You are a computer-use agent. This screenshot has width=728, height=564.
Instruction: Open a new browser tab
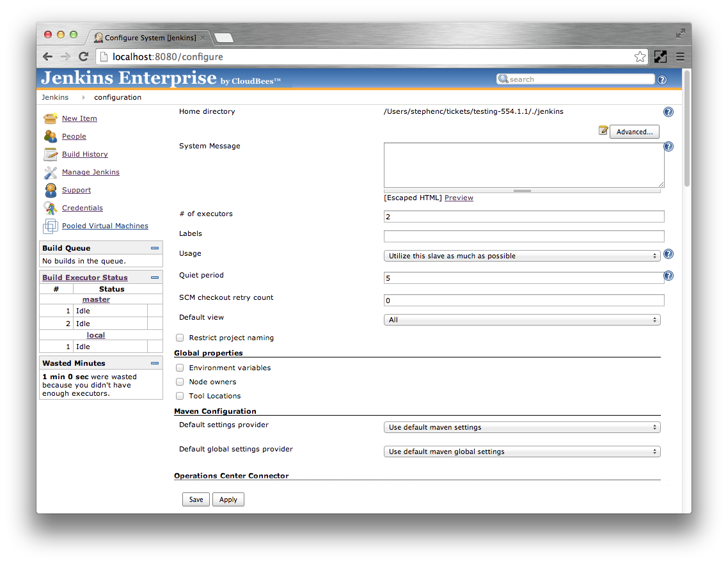pos(224,38)
